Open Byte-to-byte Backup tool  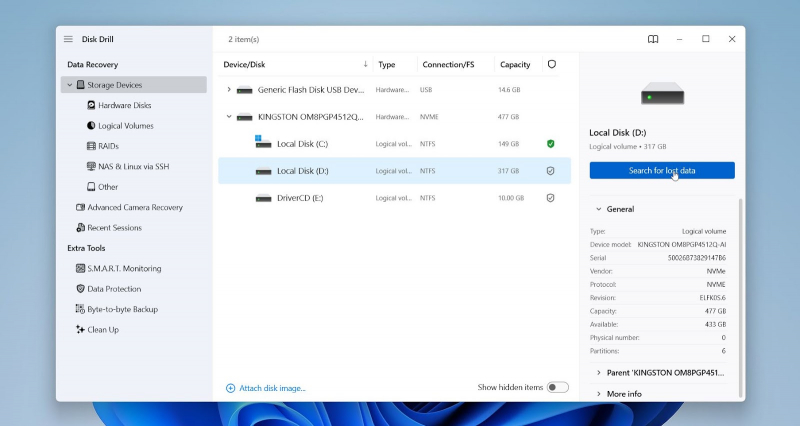(x=122, y=309)
